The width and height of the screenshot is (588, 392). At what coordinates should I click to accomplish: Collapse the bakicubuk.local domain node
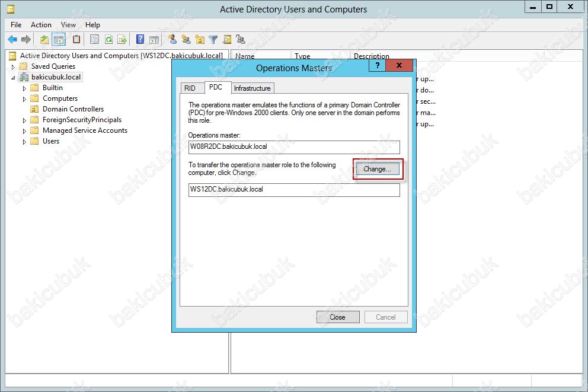pos(14,78)
